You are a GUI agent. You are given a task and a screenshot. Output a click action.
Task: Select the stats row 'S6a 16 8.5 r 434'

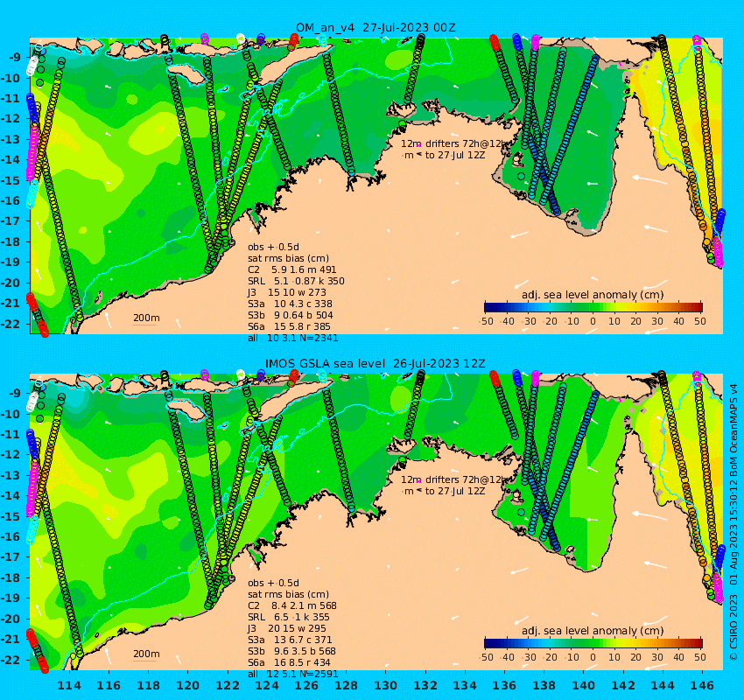coord(289,662)
